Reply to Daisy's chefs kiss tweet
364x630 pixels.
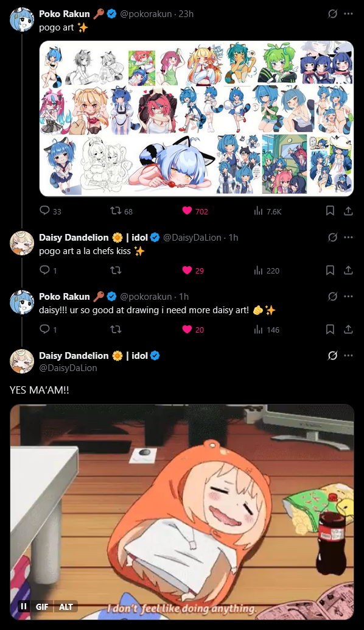point(48,271)
